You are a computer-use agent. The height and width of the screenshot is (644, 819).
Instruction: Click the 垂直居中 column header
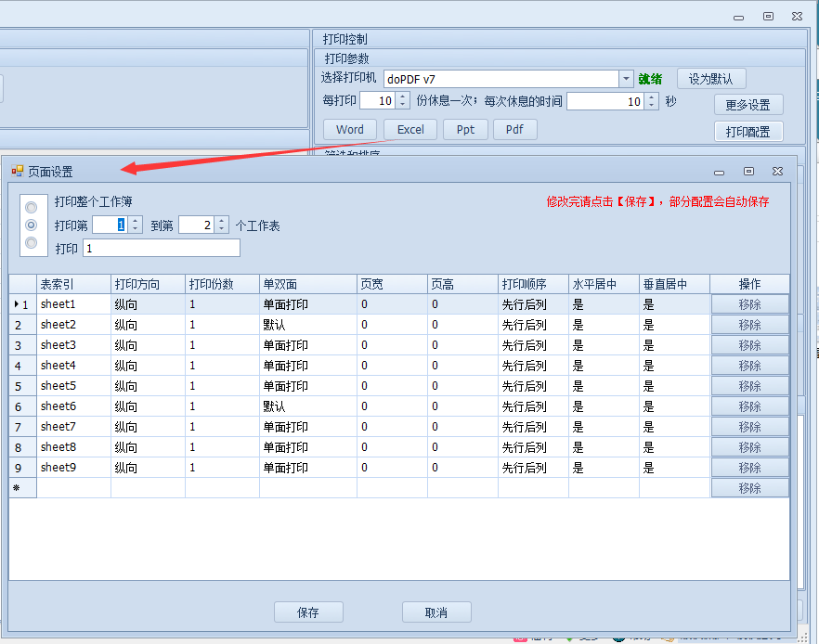click(x=674, y=284)
